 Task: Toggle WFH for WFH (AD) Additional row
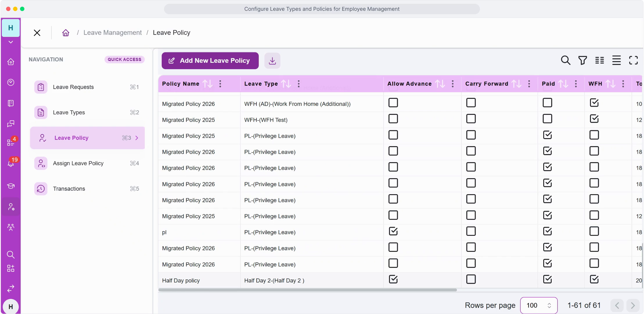click(594, 103)
